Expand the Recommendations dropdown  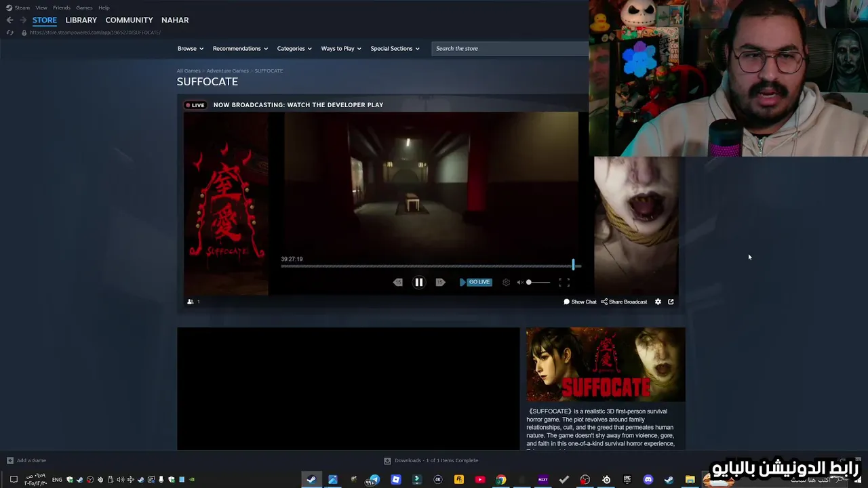point(240,48)
